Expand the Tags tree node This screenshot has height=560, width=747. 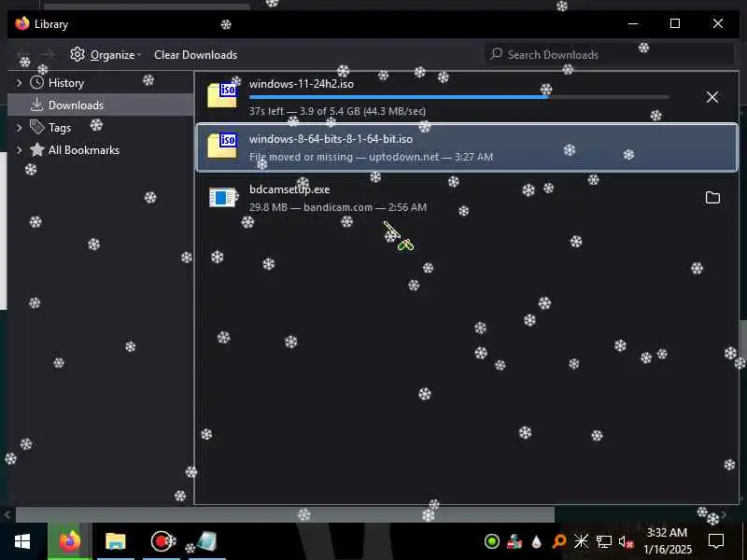(x=19, y=128)
